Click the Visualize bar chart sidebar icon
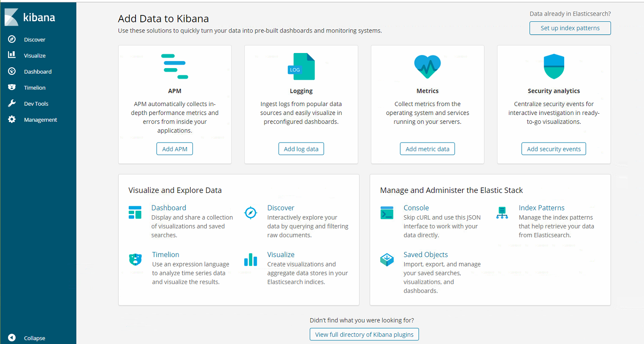Image resolution: width=644 pixels, height=344 pixels. pos(12,55)
